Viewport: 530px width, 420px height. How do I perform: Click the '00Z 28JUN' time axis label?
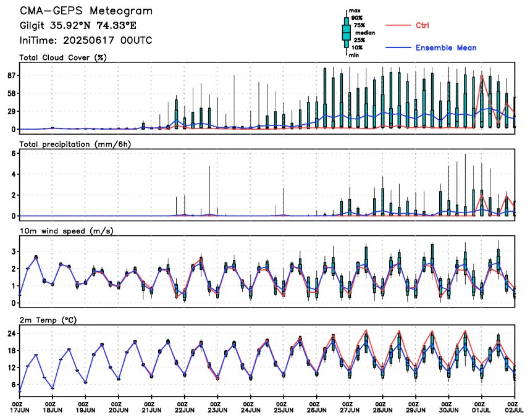(x=382, y=407)
